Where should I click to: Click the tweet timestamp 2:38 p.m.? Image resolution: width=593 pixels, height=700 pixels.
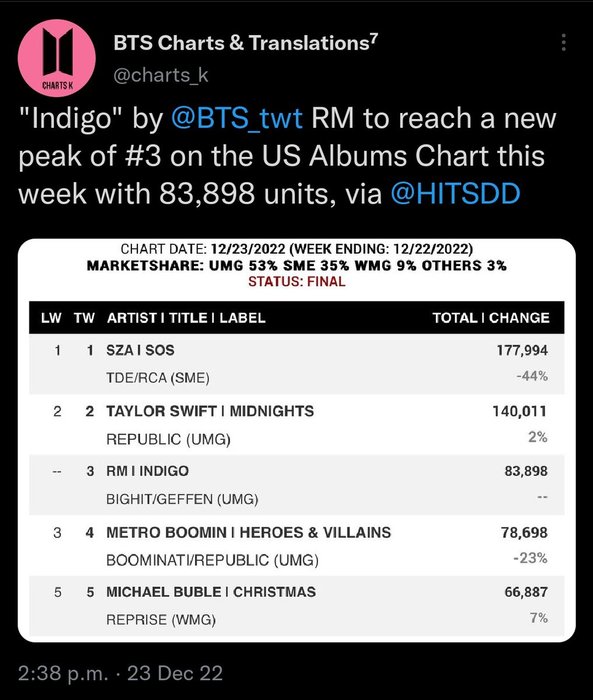click(x=63, y=673)
